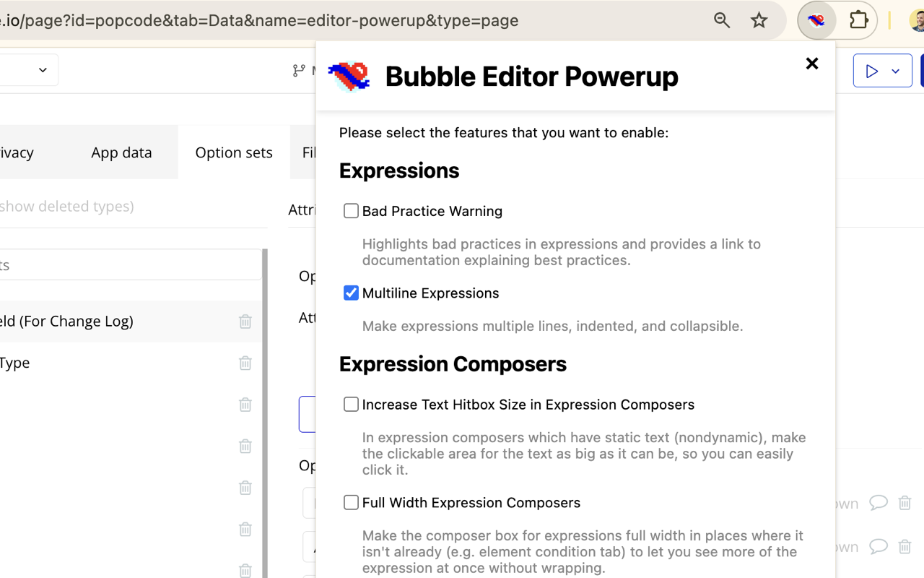
Task: Open the Option sets tab
Action: (234, 152)
